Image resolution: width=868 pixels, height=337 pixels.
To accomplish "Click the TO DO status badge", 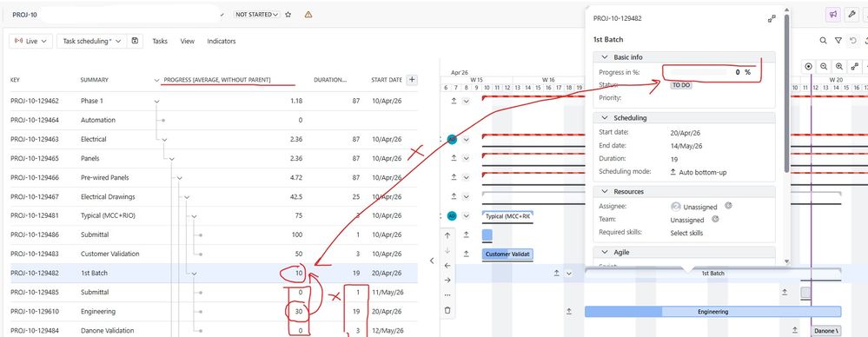I will coord(681,85).
